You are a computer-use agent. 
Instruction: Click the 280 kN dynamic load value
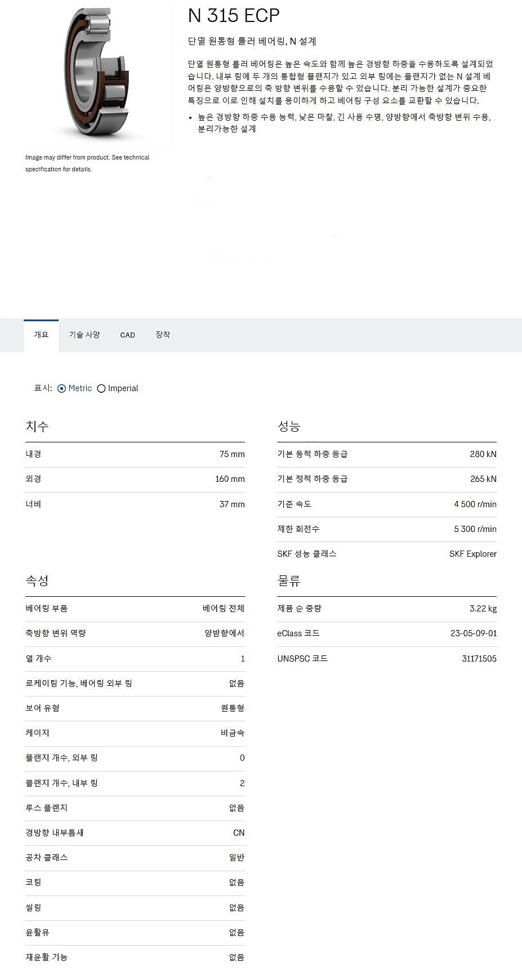tap(483, 454)
